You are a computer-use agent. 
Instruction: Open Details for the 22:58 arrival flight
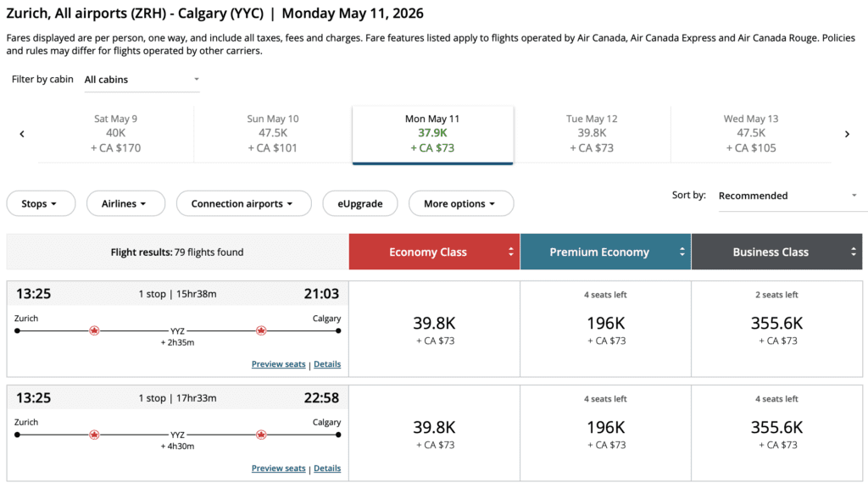click(327, 469)
